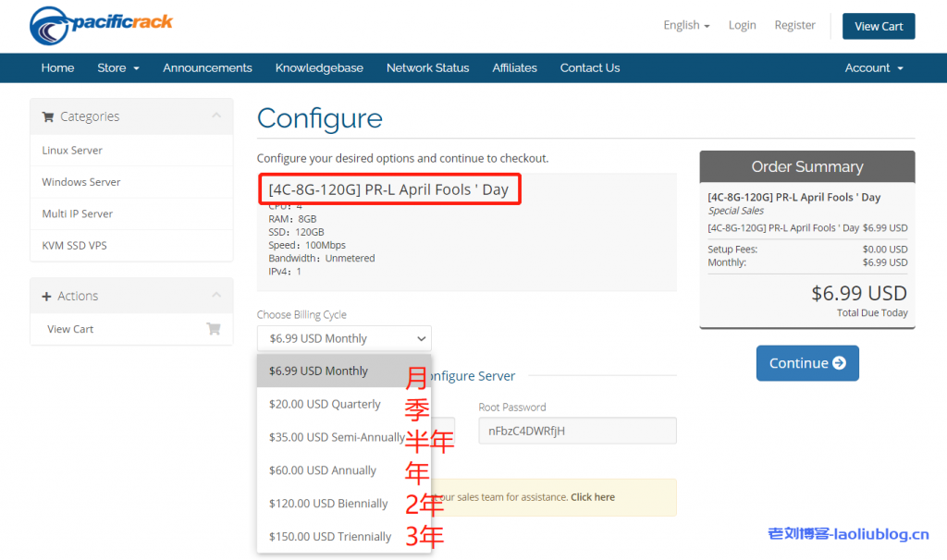The image size is (947, 560).
Task: Open the Store dropdown menu
Action: click(x=117, y=67)
